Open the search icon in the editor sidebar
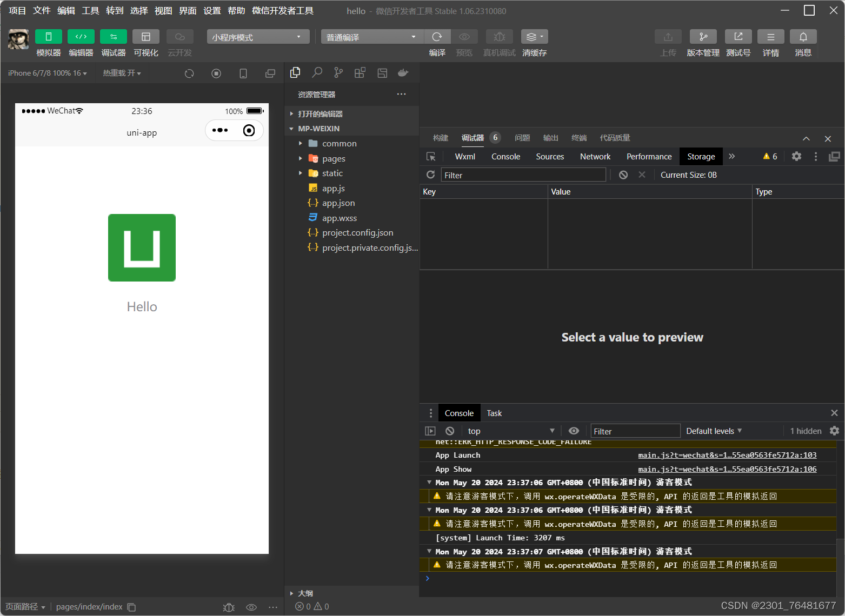This screenshot has height=616, width=845. [x=317, y=72]
